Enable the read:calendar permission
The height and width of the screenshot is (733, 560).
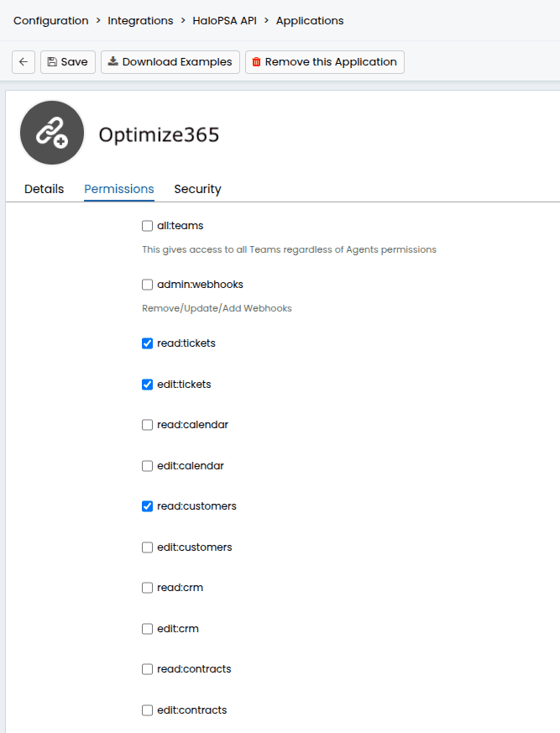tap(147, 425)
